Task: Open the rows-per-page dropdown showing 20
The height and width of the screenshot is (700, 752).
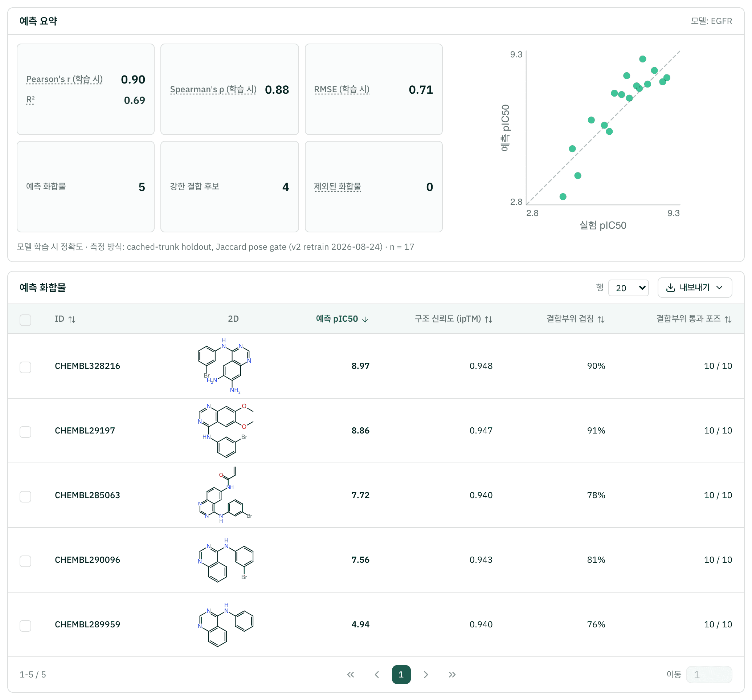Action: [x=628, y=288]
